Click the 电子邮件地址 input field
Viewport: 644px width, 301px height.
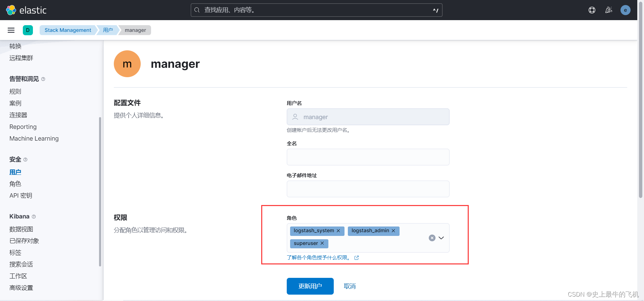point(368,189)
